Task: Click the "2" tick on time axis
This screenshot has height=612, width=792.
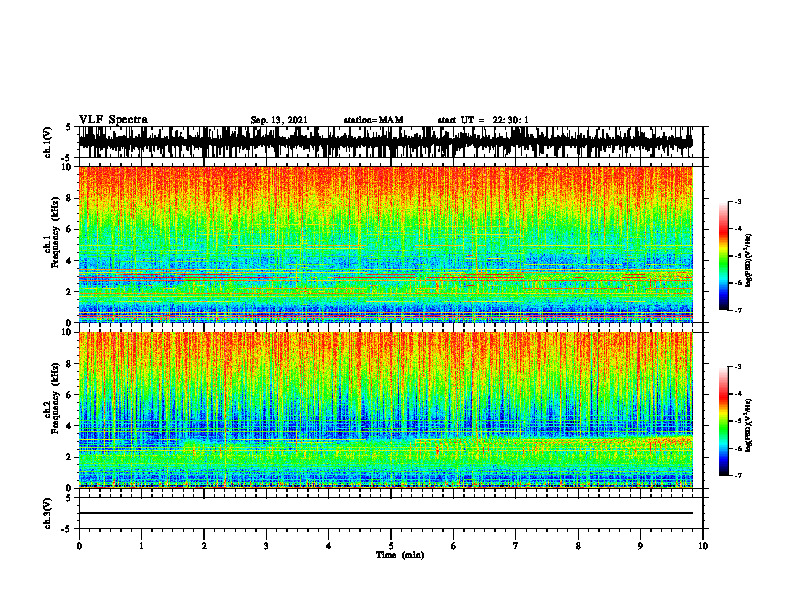Action: (x=204, y=546)
